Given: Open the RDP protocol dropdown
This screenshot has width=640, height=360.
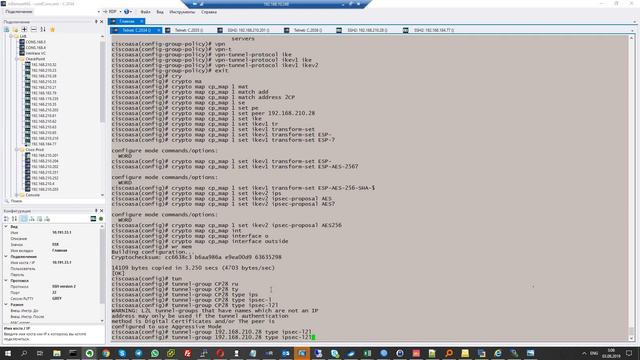Looking at the screenshot, I should pyautogui.click(x=120, y=12).
